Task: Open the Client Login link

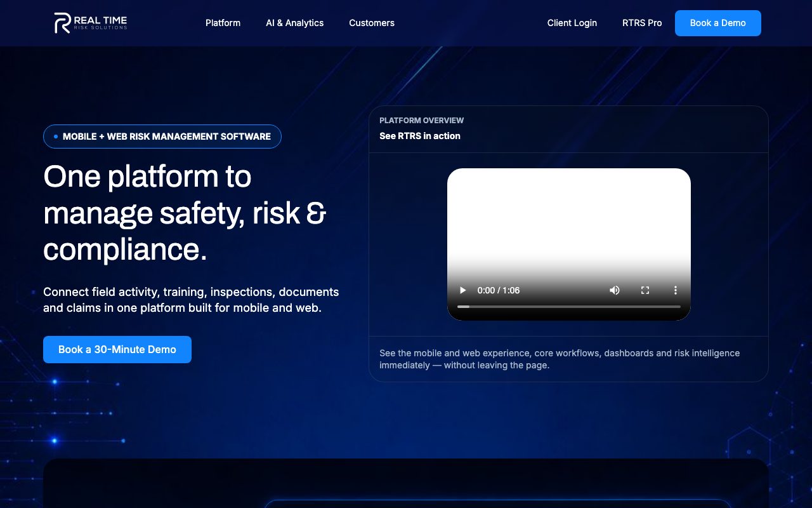Action: point(572,23)
